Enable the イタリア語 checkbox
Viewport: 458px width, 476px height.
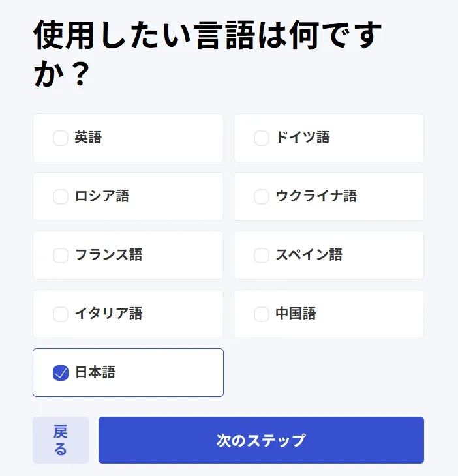61,314
